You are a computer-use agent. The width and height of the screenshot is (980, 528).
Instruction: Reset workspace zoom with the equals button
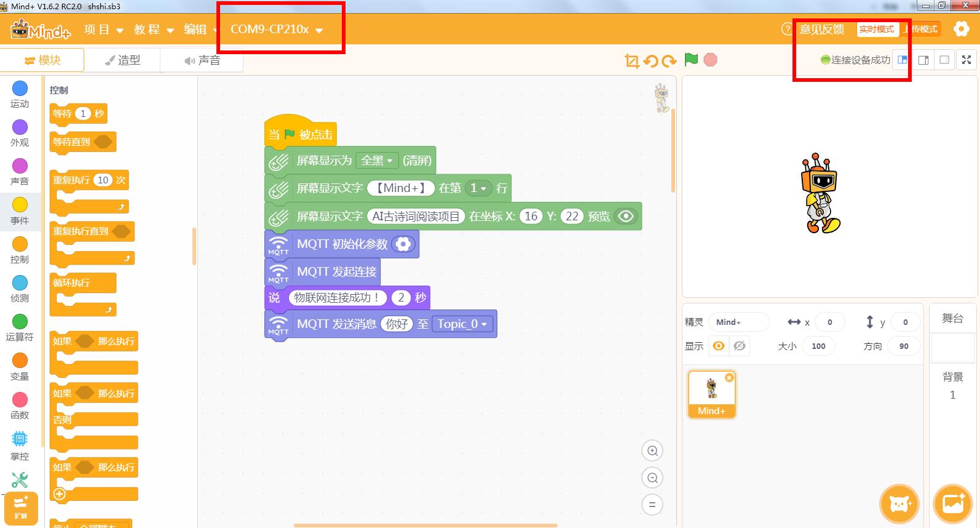tap(652, 505)
